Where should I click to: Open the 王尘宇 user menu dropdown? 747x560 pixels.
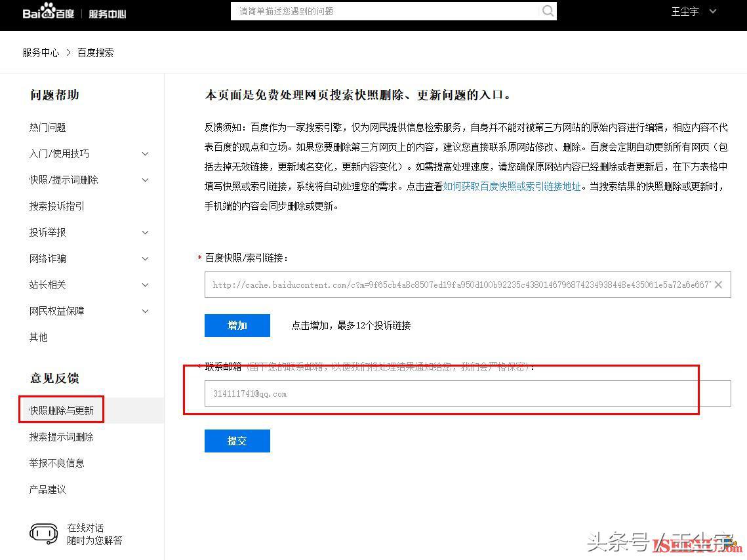pos(694,11)
